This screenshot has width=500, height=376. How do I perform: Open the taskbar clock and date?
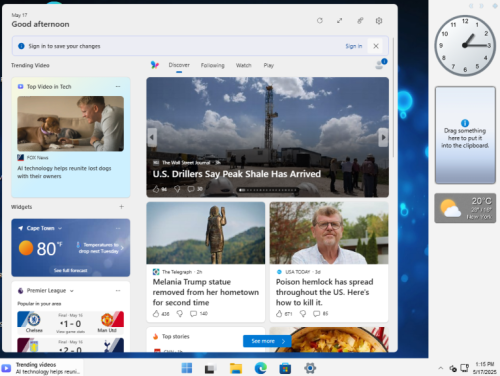click(485, 368)
